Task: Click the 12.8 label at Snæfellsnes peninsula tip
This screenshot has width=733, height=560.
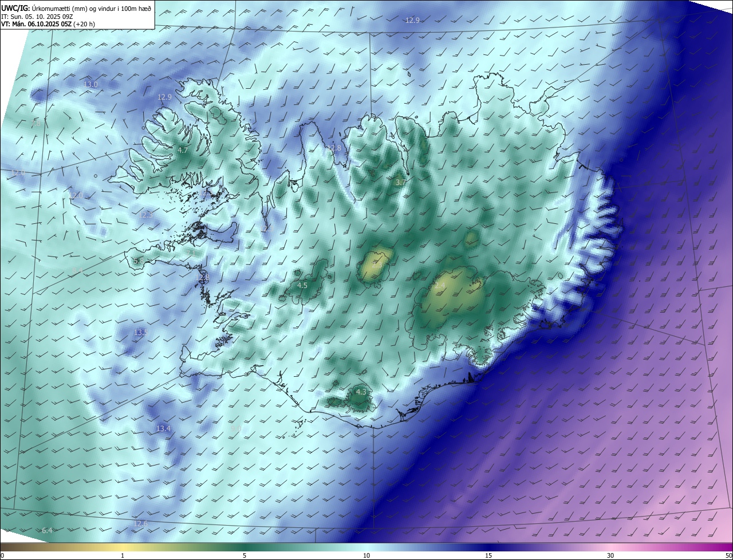Action: coord(203,278)
